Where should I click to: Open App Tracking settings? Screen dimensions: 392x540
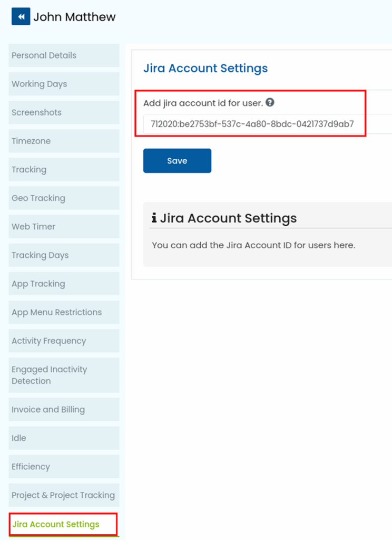64,283
